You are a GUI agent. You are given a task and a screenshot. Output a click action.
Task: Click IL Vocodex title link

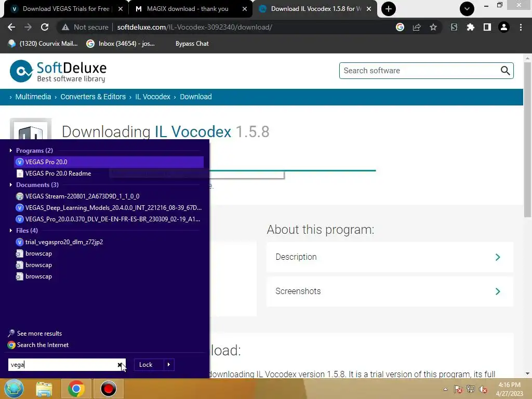coord(193,131)
